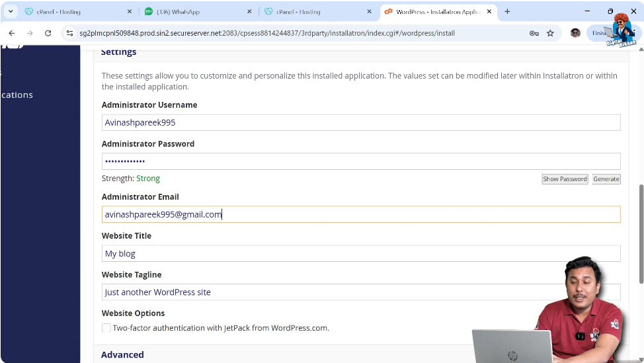Edit the Website Title field
Viewport: 644px width, 363px height.
click(361, 253)
